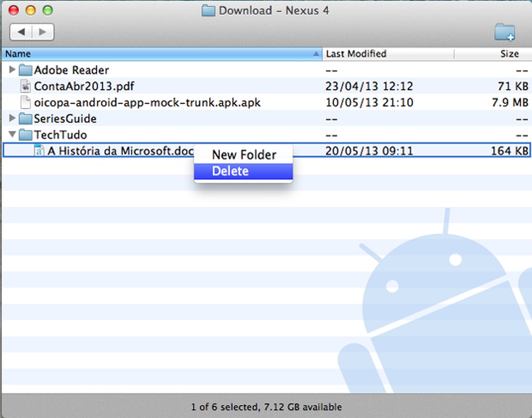
Task: Choose Delete from the context menu
Action: tap(243, 171)
